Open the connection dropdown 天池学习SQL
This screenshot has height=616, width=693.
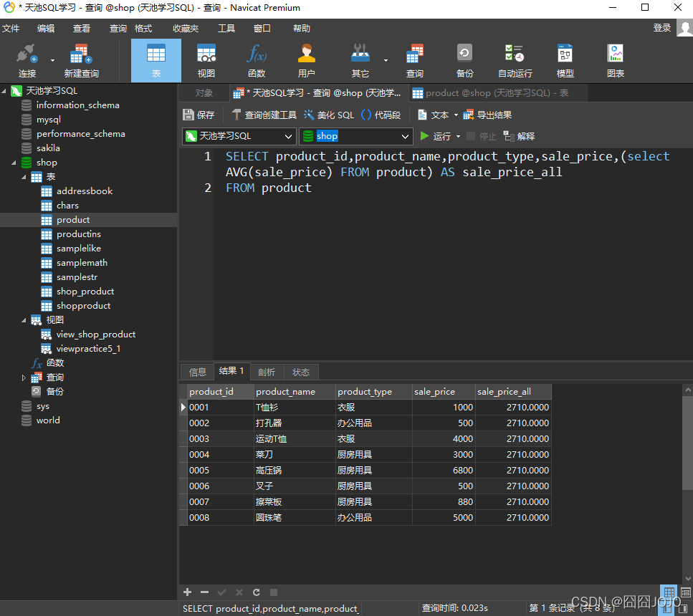tap(239, 136)
